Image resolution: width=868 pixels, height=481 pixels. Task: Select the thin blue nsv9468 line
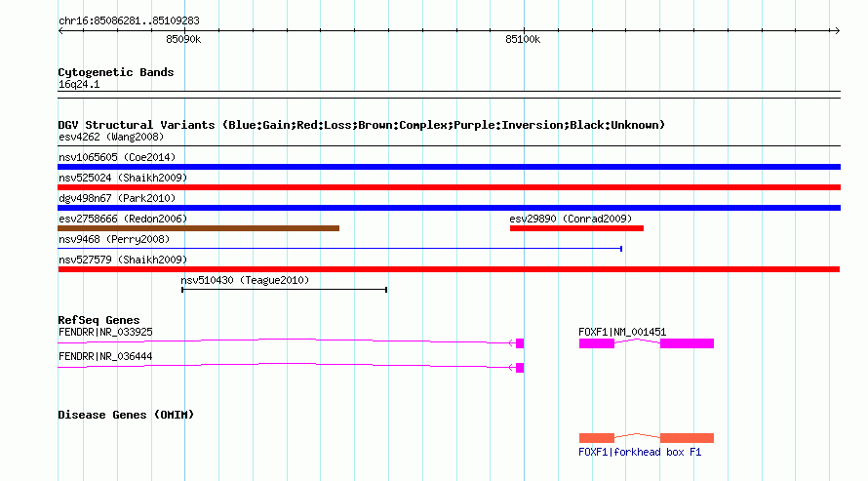click(340, 249)
